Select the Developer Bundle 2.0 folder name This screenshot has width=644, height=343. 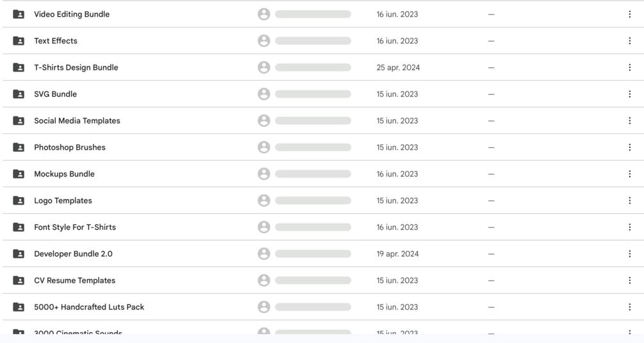pyautogui.click(x=73, y=254)
